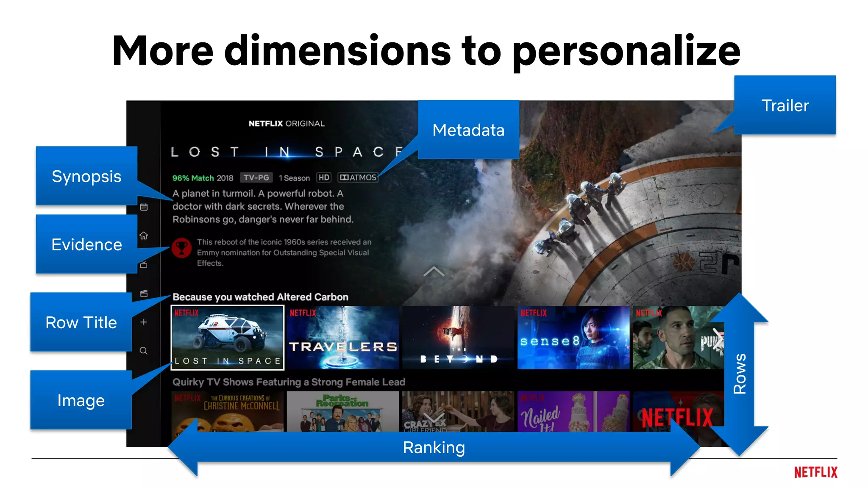Open Search magnifier icon in sidebar
Screen dimensions: 868x488
[144, 351]
